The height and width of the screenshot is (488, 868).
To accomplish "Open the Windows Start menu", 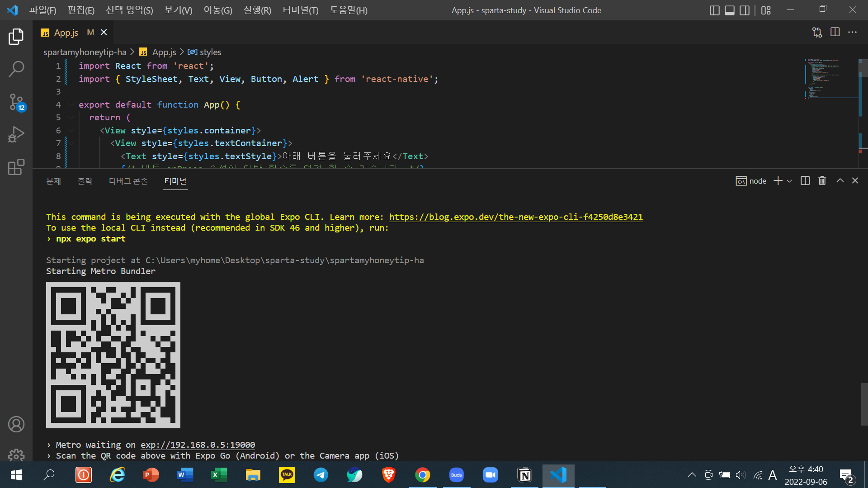I will click(16, 475).
